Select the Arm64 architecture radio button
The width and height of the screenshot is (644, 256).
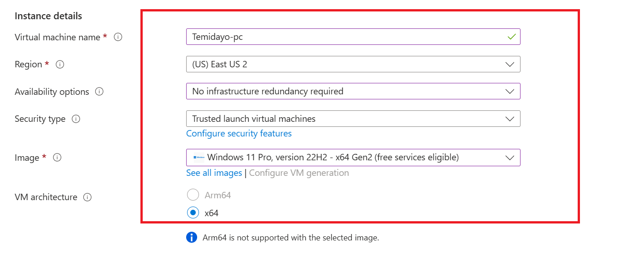pos(193,195)
